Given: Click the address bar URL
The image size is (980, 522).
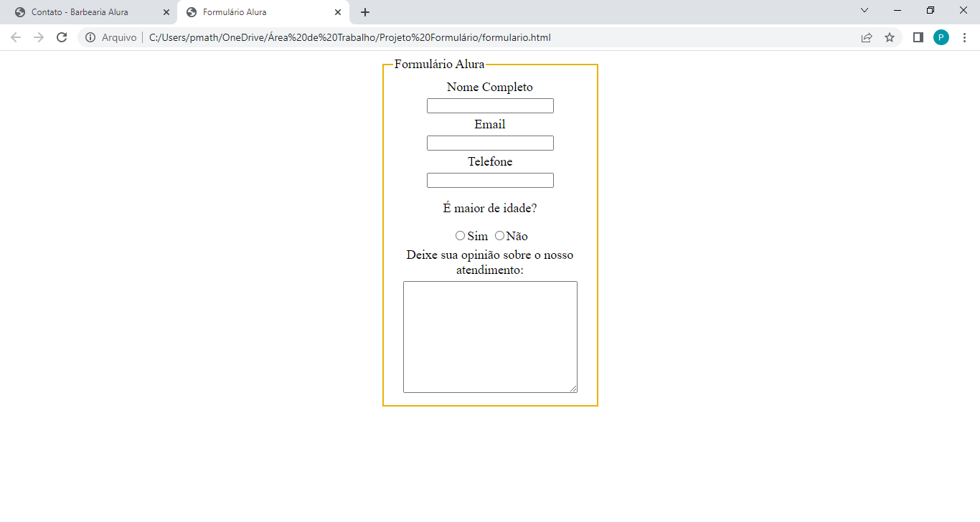Looking at the screenshot, I should [350, 37].
